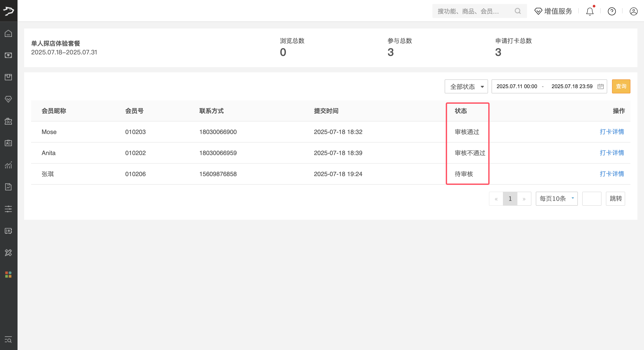Click page number 1 in pagination
The image size is (644, 350).
pos(510,198)
